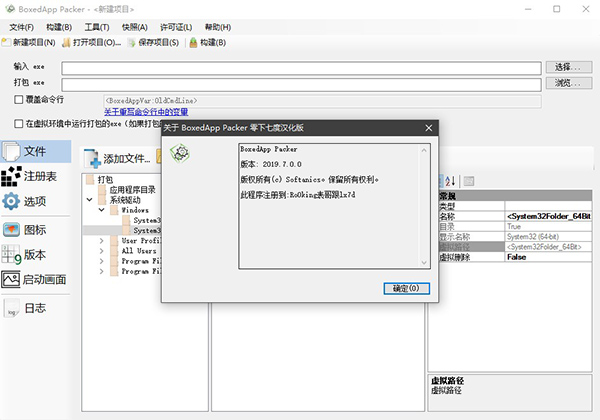Screen dimensions: 600x420
Task: Click the Build (构建) toolbar icon
Action: [x=193, y=42]
